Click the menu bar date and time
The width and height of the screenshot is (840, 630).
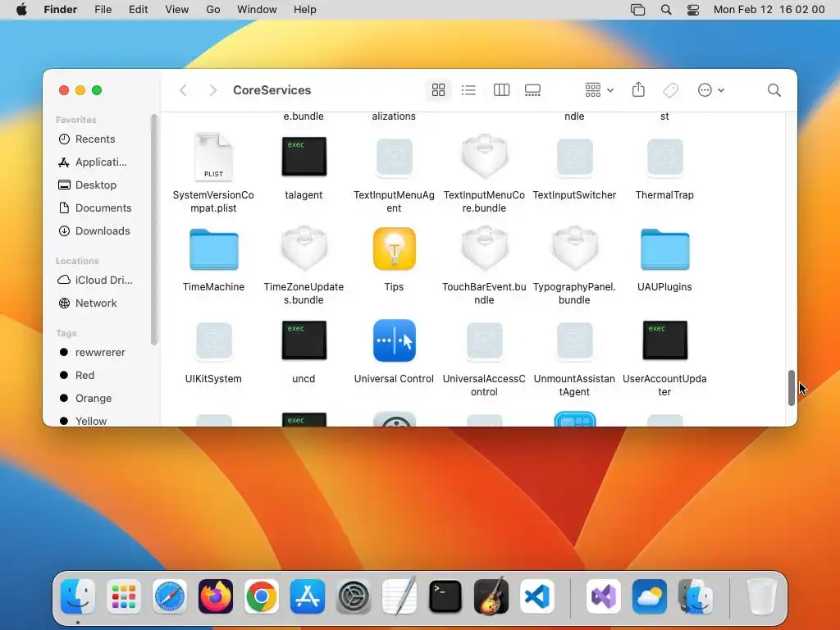(x=769, y=10)
